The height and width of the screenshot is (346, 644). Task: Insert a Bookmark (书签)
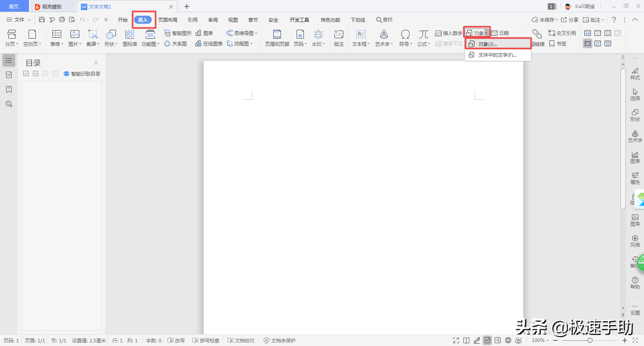558,43
